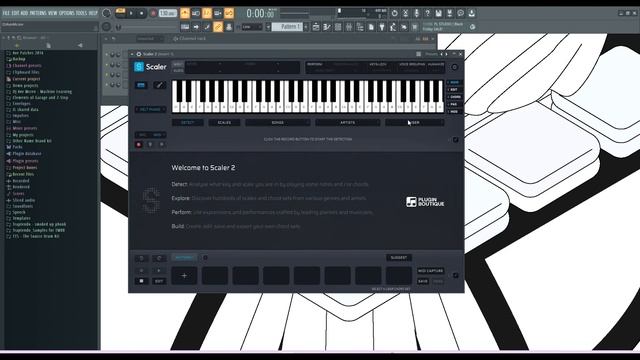Click the FL Studio master volume knob
The image size is (640, 360).
click(107, 13)
